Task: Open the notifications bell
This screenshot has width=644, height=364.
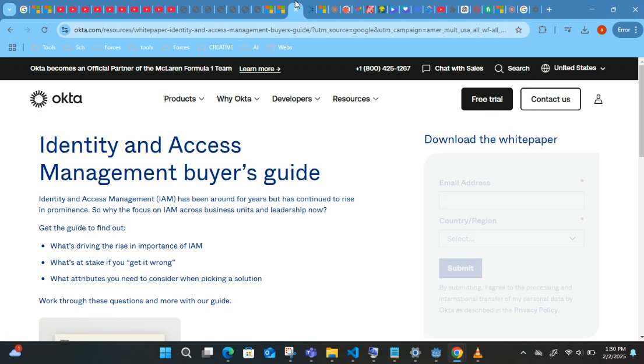Action: 634,353
